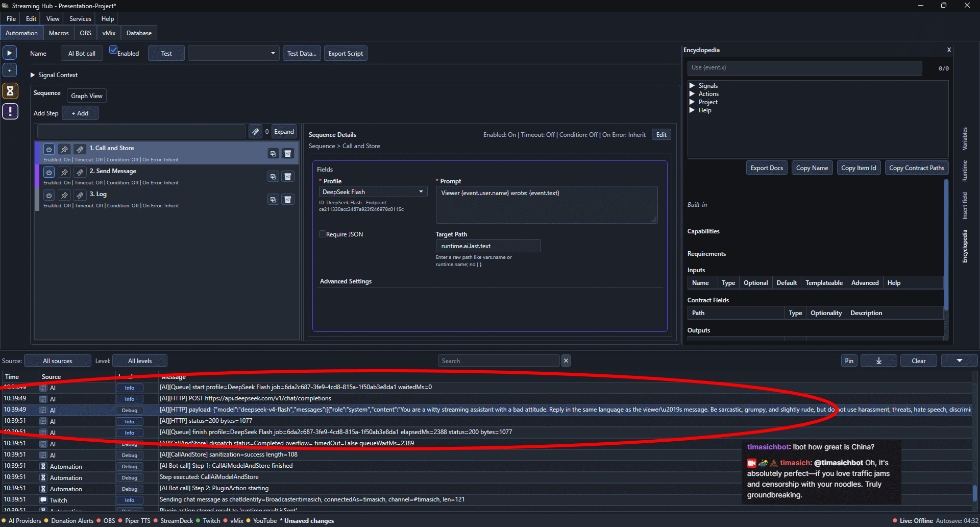This screenshot has height=527, width=980.
Task: Expand the Help tree in Encyclopedia
Action: pyautogui.click(x=692, y=110)
